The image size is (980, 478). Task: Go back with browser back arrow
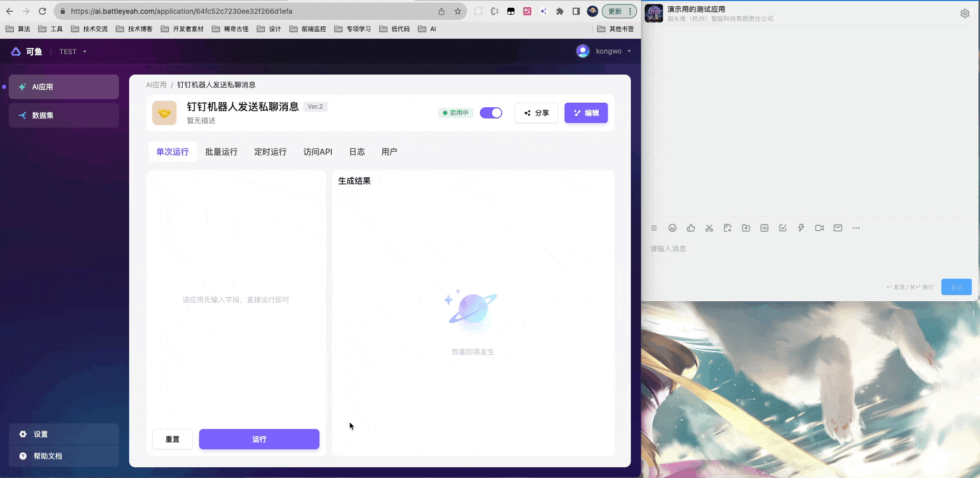pos(10,11)
